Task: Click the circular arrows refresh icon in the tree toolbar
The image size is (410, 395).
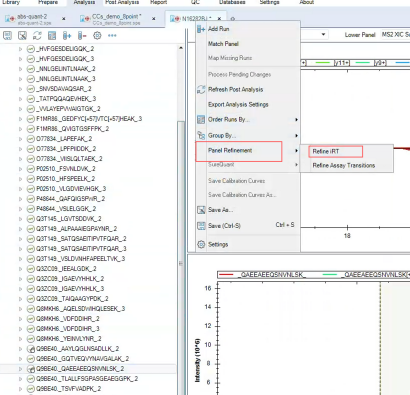Action: coord(37,35)
